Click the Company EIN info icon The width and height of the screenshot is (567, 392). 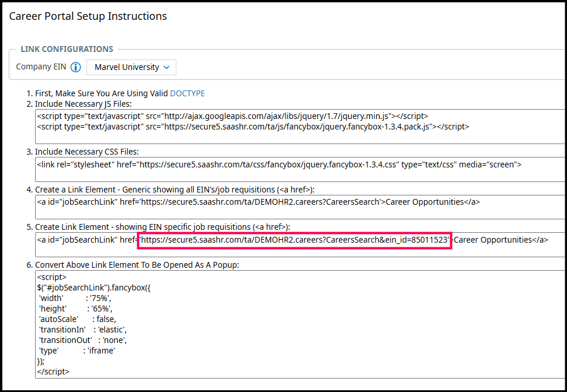coord(75,67)
